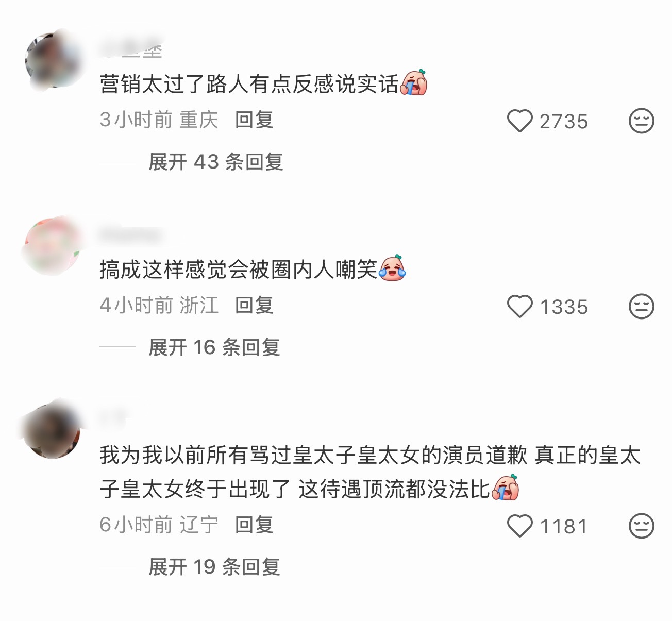The width and height of the screenshot is (672, 621).
Task: Expand 43 replies under first comment
Action: [x=215, y=162]
